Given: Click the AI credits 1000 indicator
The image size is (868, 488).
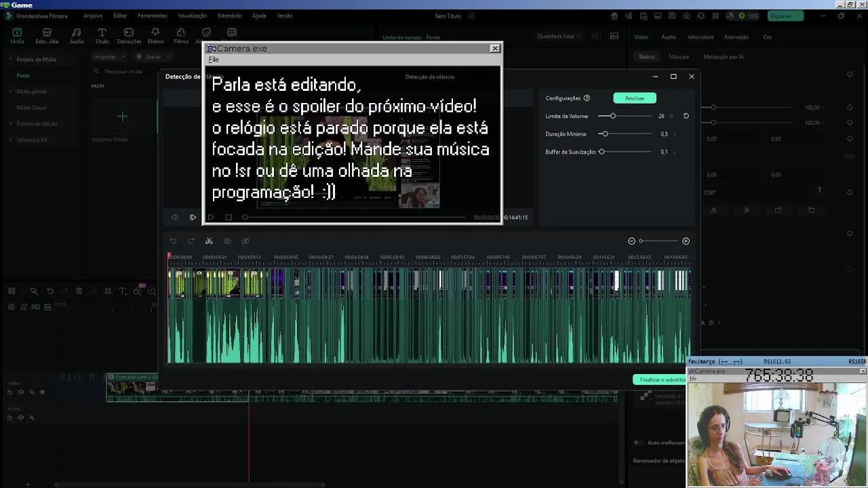Looking at the screenshot, I should [749, 16].
